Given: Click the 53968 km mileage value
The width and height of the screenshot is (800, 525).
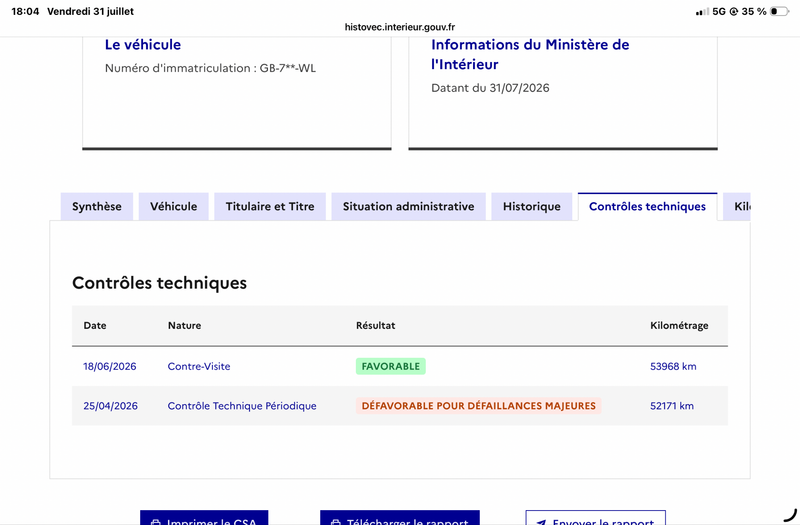Looking at the screenshot, I should pyautogui.click(x=673, y=366).
